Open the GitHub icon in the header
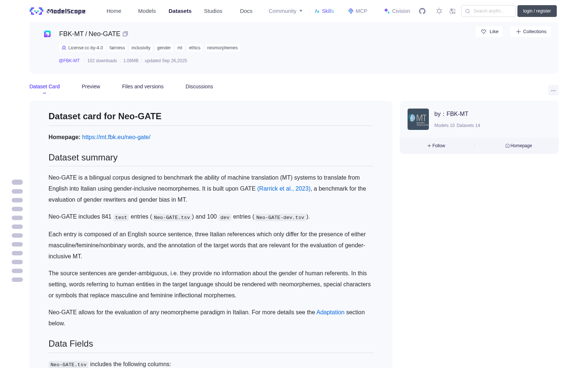The width and height of the screenshot is (588, 368). point(422,11)
